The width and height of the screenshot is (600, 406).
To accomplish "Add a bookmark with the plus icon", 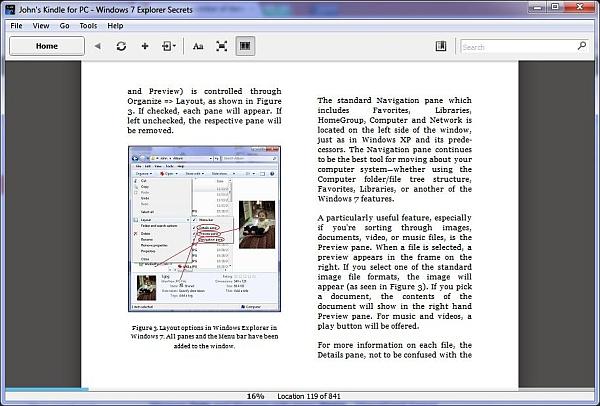I will click(145, 46).
